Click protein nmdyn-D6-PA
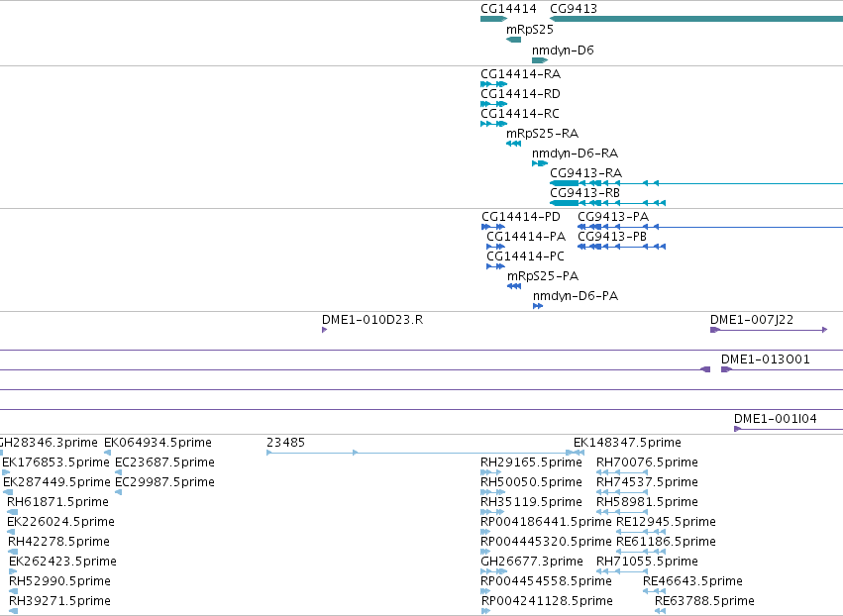843x616 pixels. (x=576, y=296)
